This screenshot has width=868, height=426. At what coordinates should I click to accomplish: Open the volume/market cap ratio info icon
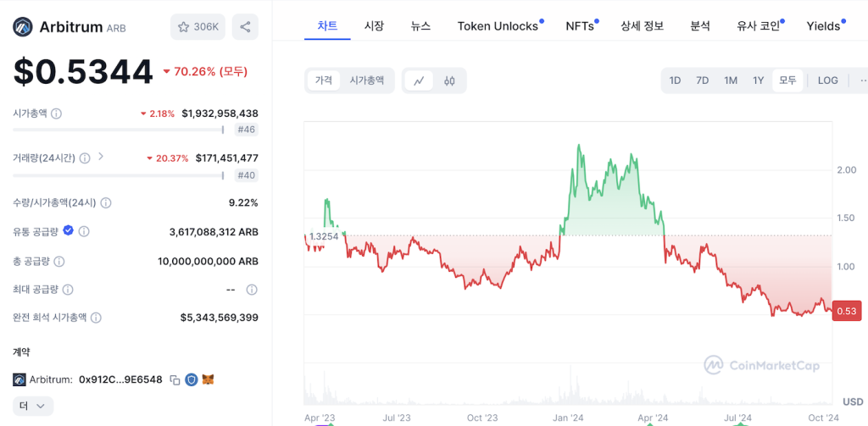click(106, 202)
